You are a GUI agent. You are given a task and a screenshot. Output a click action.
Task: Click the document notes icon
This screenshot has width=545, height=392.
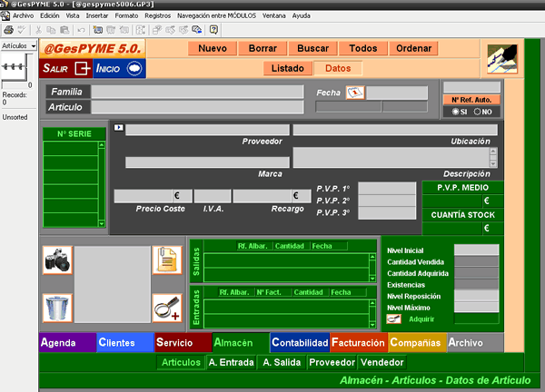tap(167, 260)
